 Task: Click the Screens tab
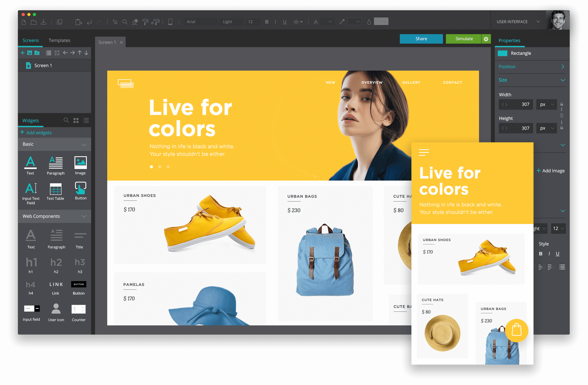[x=30, y=40]
